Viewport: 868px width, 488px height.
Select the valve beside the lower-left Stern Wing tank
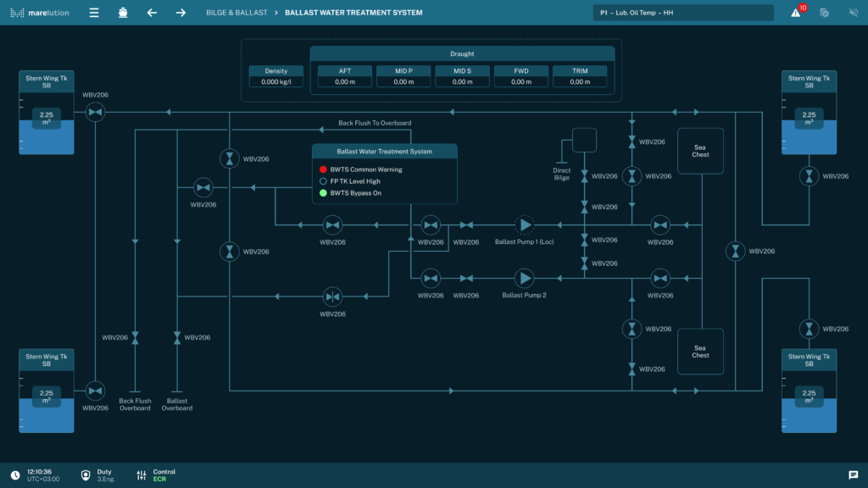coord(95,391)
